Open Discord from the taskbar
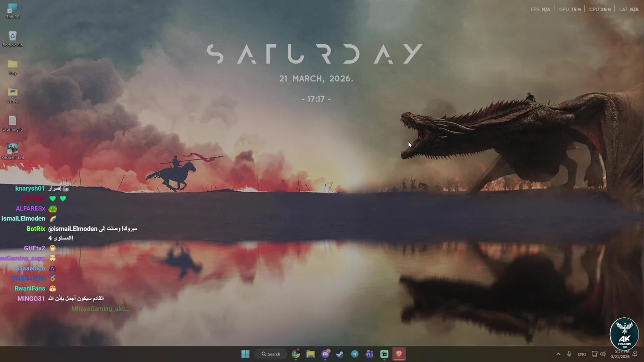The height and width of the screenshot is (362, 644). coord(326,354)
